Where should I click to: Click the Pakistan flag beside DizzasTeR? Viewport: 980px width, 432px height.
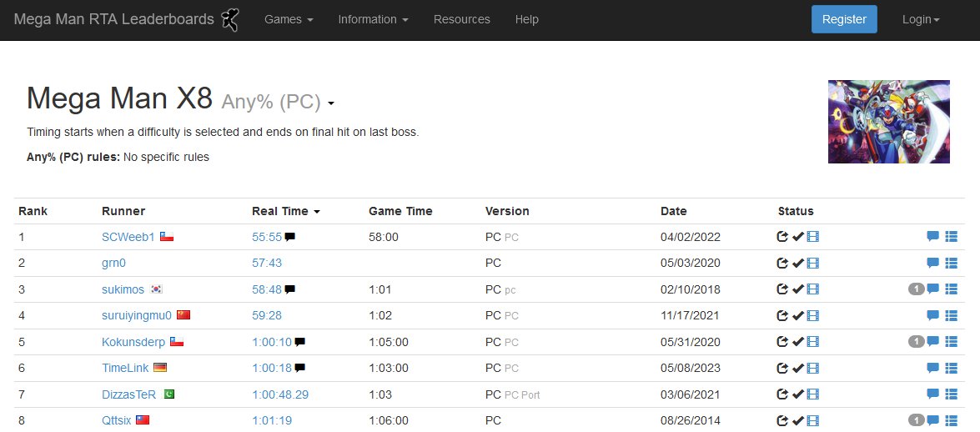(168, 394)
